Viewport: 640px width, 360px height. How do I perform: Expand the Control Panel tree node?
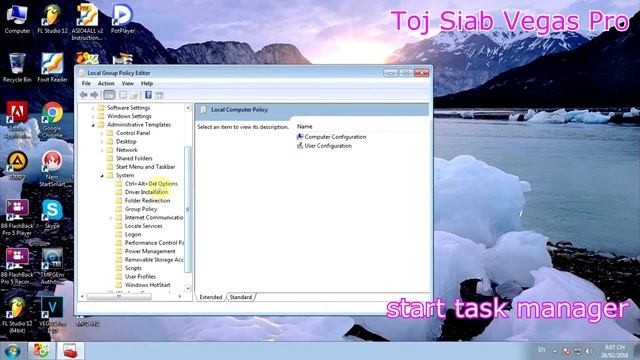102,133
